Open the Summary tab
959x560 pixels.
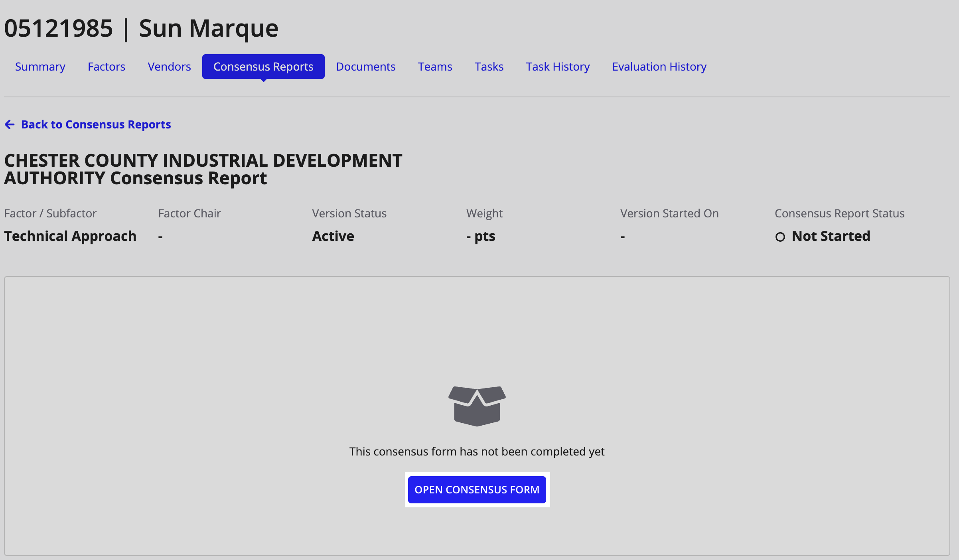(x=40, y=67)
